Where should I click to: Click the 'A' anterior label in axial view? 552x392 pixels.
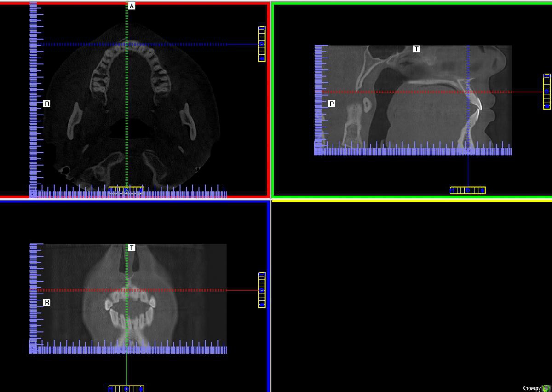(132, 6)
